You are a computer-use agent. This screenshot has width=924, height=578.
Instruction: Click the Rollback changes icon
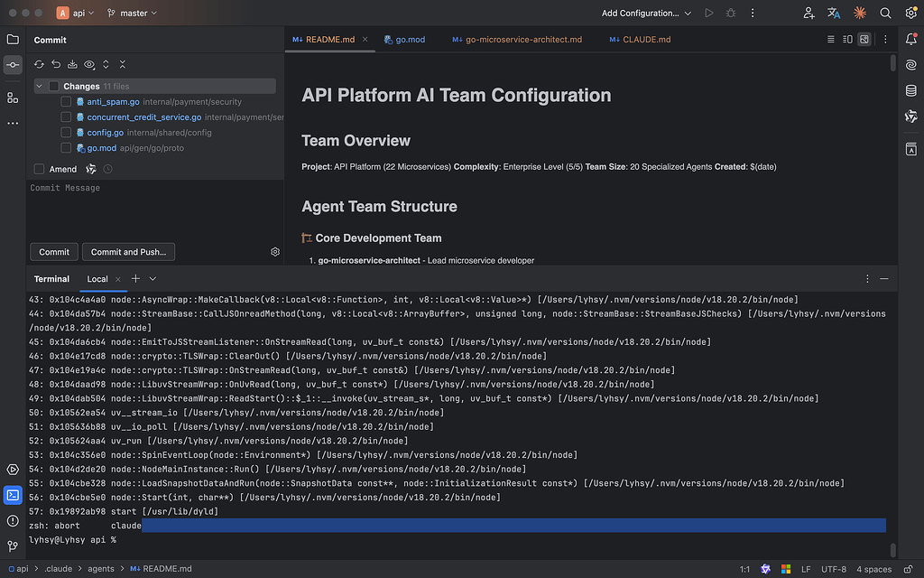[56, 64]
